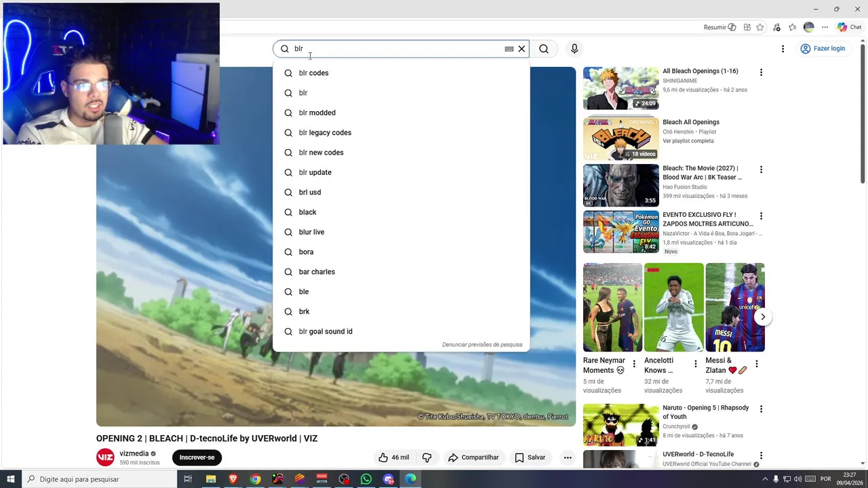Open options for Naruto Opening 5 video
Viewport: 868px width, 488px height.
point(761,409)
